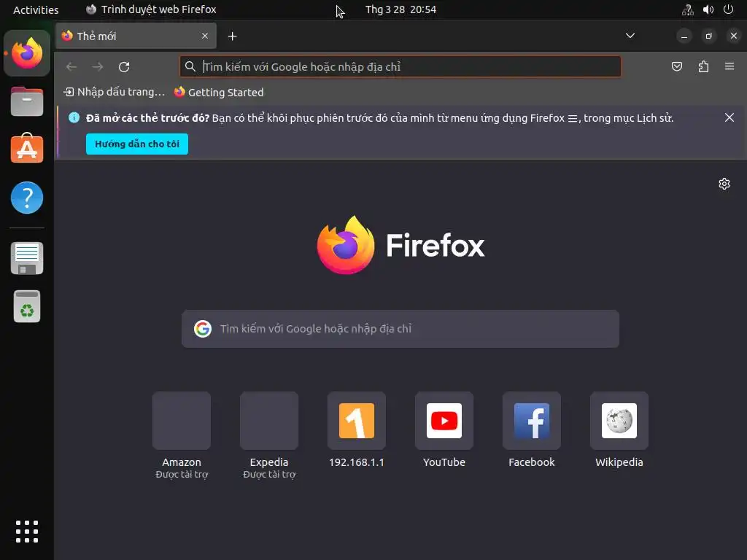
Task: Open the Firefox hamburger application menu
Action: click(729, 66)
